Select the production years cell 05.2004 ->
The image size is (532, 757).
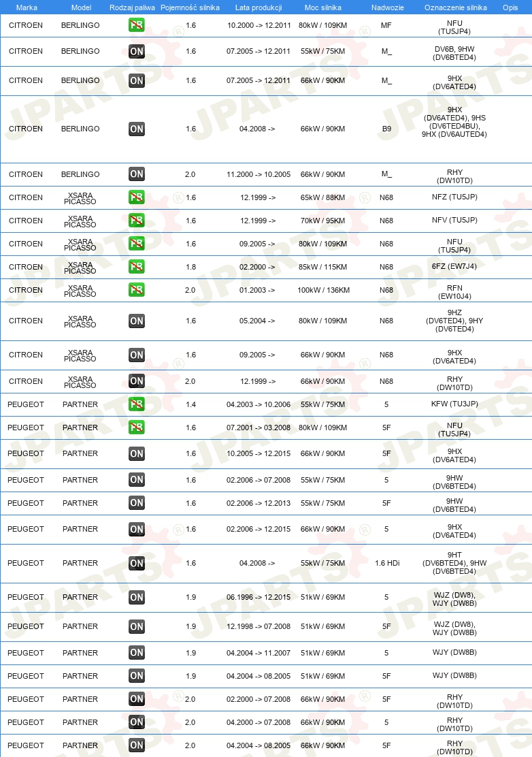click(x=257, y=321)
